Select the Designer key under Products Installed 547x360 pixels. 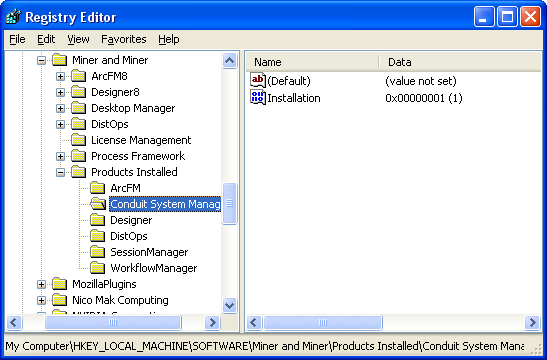tap(131, 220)
